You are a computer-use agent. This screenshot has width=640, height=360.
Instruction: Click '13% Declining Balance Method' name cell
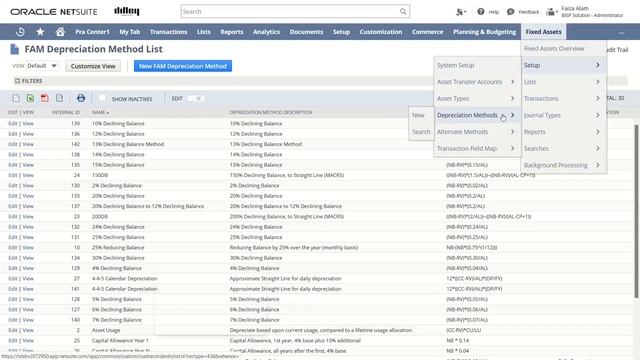(x=128, y=144)
